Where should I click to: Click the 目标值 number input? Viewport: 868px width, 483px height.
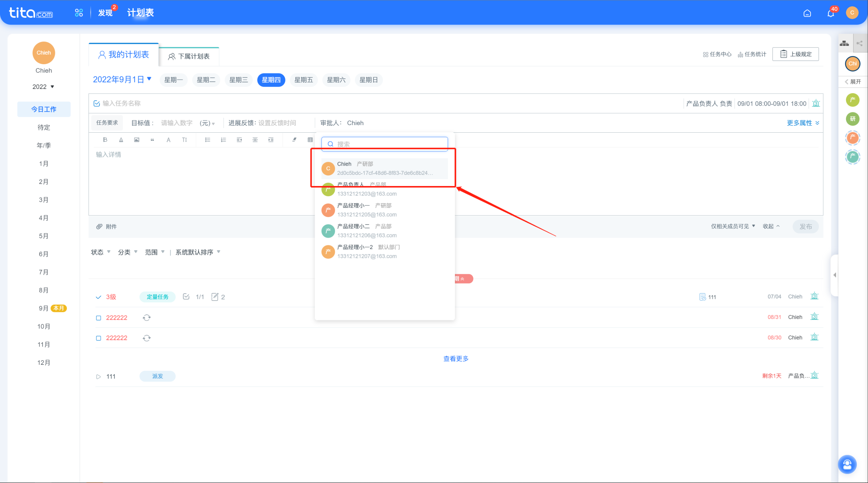click(x=176, y=123)
